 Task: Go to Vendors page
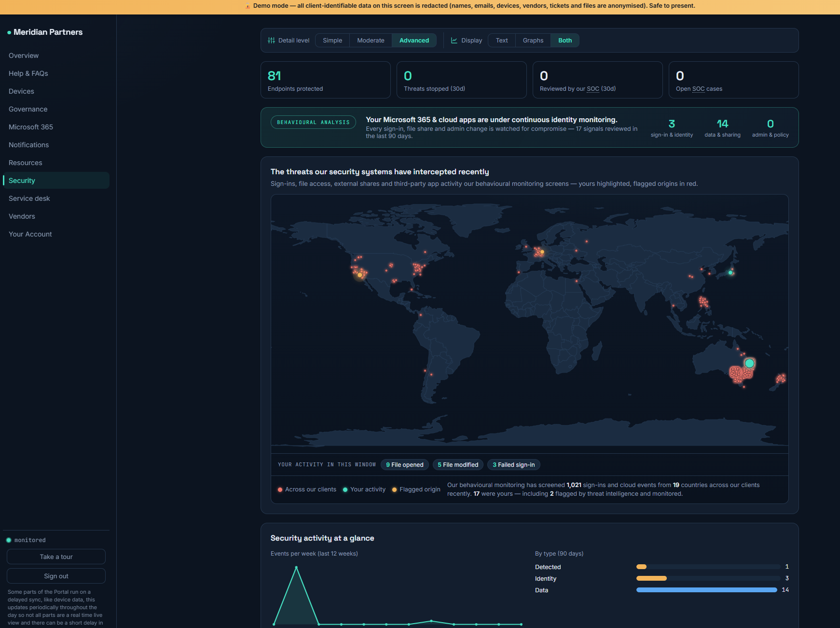tap(56, 216)
